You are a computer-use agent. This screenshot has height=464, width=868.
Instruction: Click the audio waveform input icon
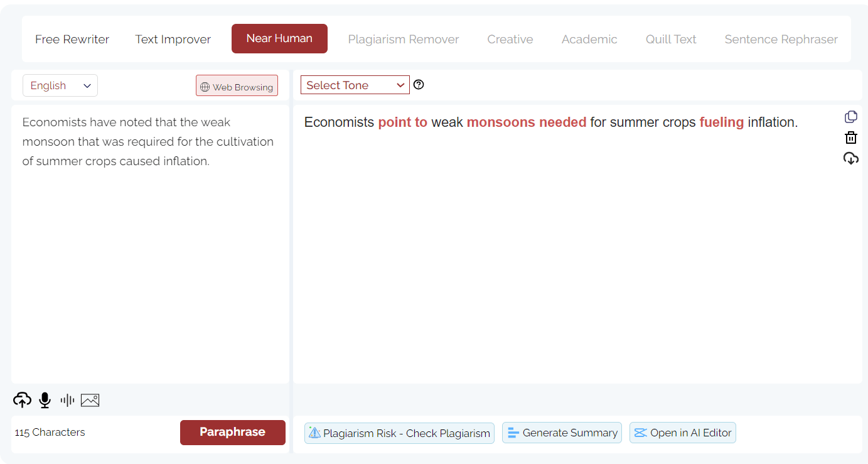click(x=67, y=399)
